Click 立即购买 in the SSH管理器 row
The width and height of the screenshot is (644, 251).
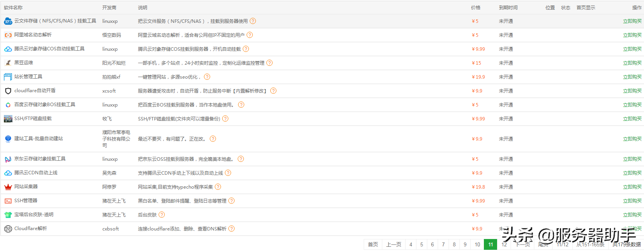[632, 201]
